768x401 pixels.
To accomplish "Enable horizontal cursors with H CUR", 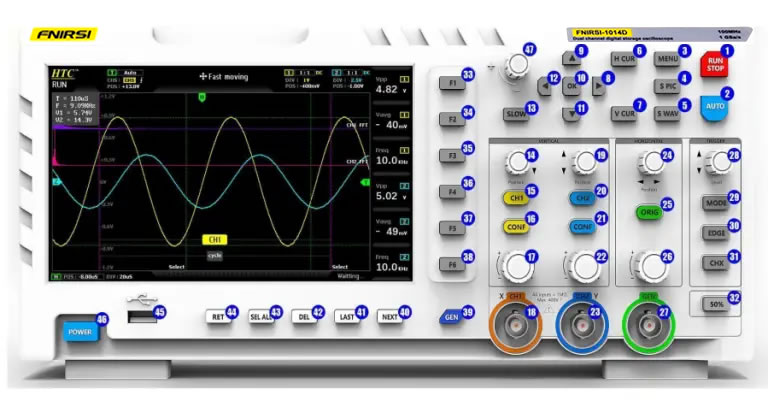I will (x=624, y=59).
